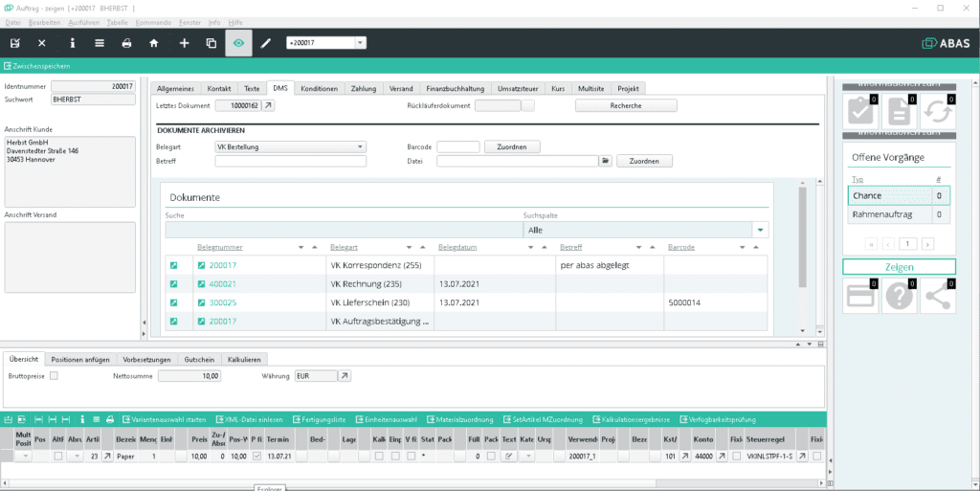The image size is (980, 491).
Task: Open document link 400021
Action: 222,283
